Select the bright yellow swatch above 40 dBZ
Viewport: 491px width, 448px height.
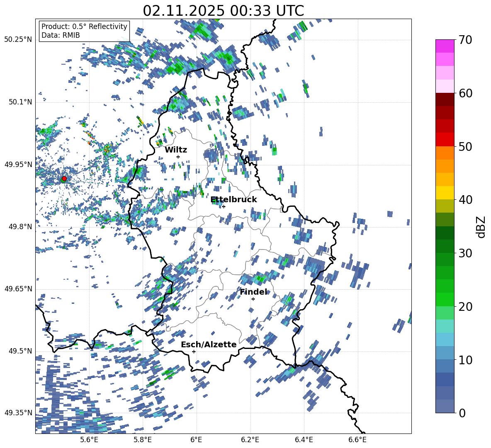(x=445, y=193)
